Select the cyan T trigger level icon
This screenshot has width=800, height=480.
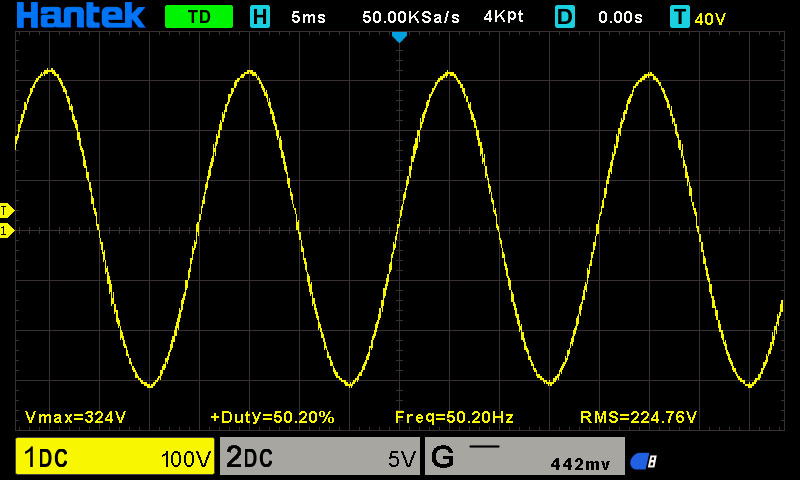point(680,17)
